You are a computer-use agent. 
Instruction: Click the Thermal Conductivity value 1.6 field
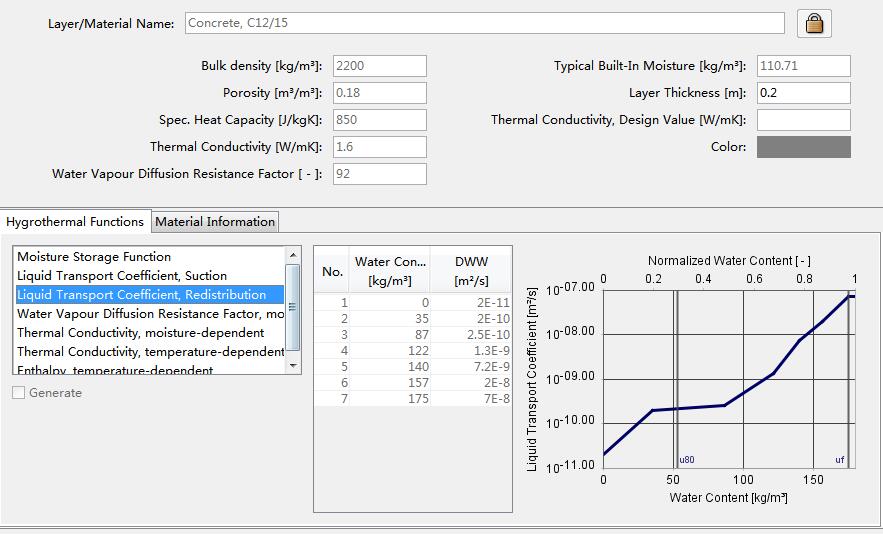(380, 147)
